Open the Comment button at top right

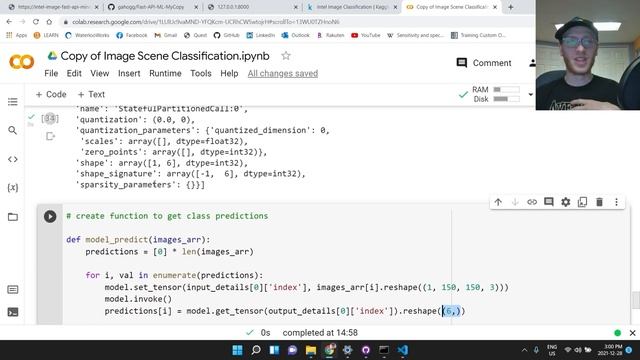(x=484, y=63)
